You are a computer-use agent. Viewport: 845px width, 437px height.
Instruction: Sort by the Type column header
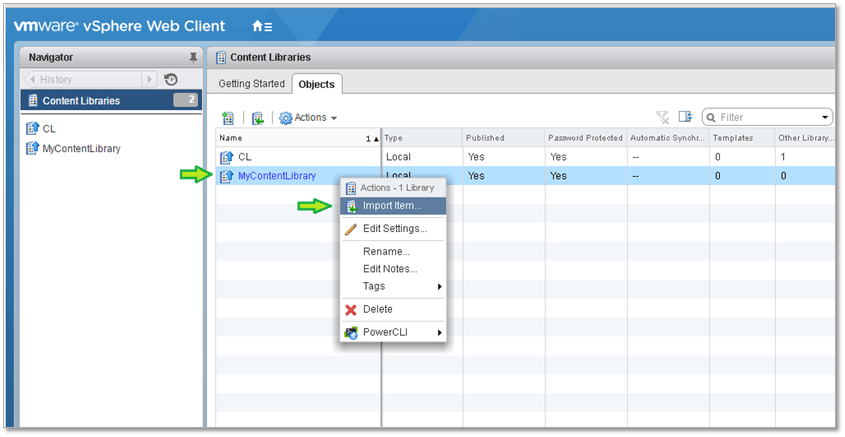(422, 138)
